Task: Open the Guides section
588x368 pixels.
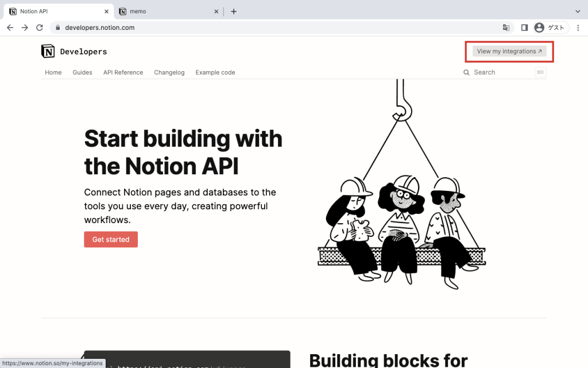Action: pos(83,72)
